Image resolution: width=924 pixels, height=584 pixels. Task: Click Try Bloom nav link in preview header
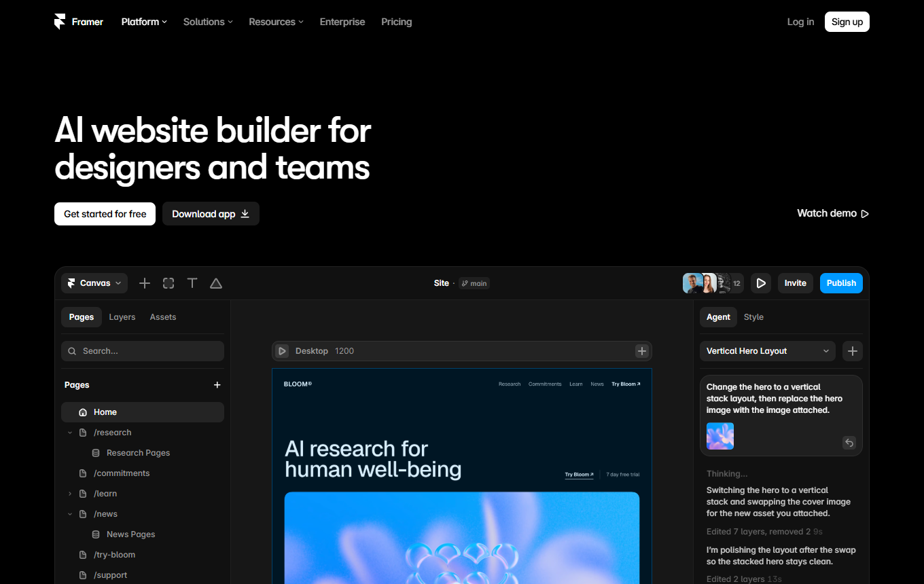(626, 384)
